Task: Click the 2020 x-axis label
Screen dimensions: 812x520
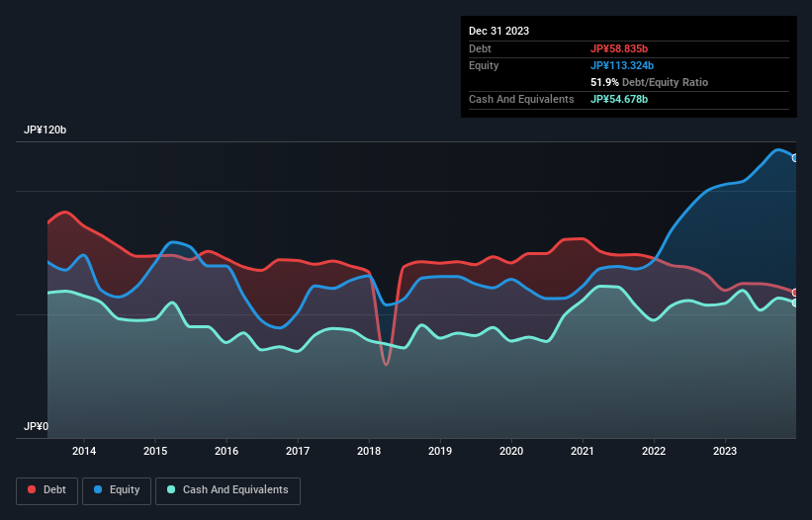Action: click(x=511, y=451)
